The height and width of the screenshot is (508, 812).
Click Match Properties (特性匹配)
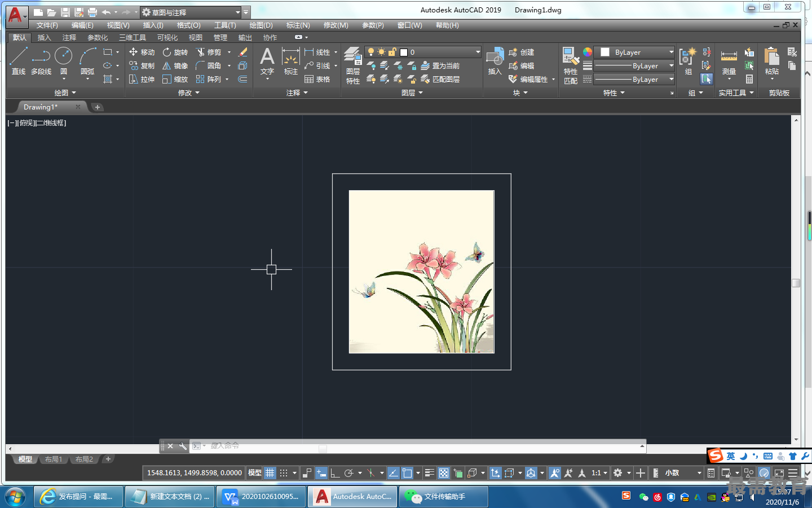pyautogui.click(x=571, y=65)
